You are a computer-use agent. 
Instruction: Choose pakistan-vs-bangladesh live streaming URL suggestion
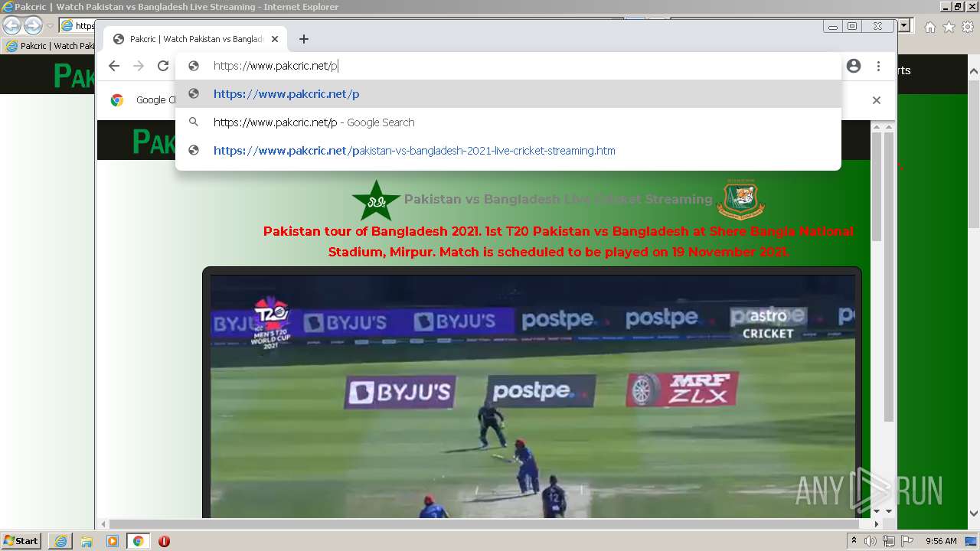[508, 151]
